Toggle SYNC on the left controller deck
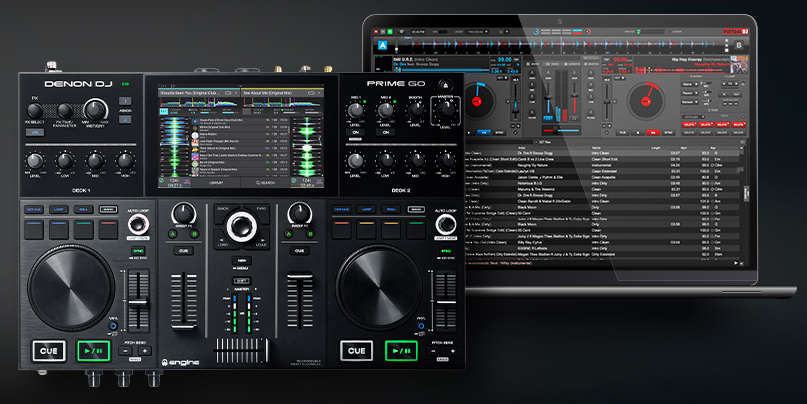 click(138, 251)
